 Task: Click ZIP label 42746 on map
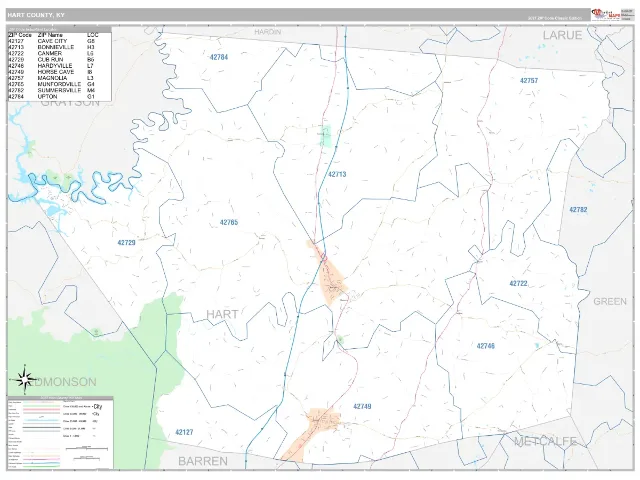point(486,346)
